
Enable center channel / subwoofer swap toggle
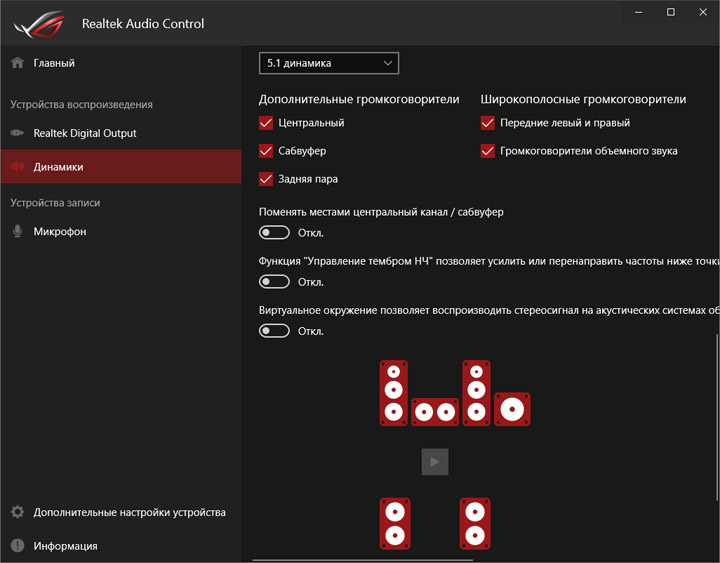(274, 232)
